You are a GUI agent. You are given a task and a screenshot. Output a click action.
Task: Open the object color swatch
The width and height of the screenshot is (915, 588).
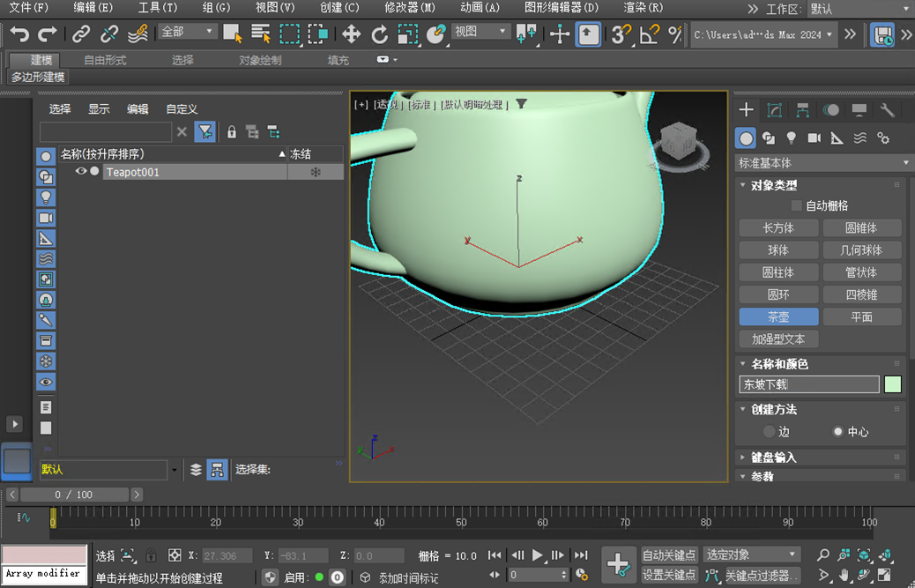[893, 384]
